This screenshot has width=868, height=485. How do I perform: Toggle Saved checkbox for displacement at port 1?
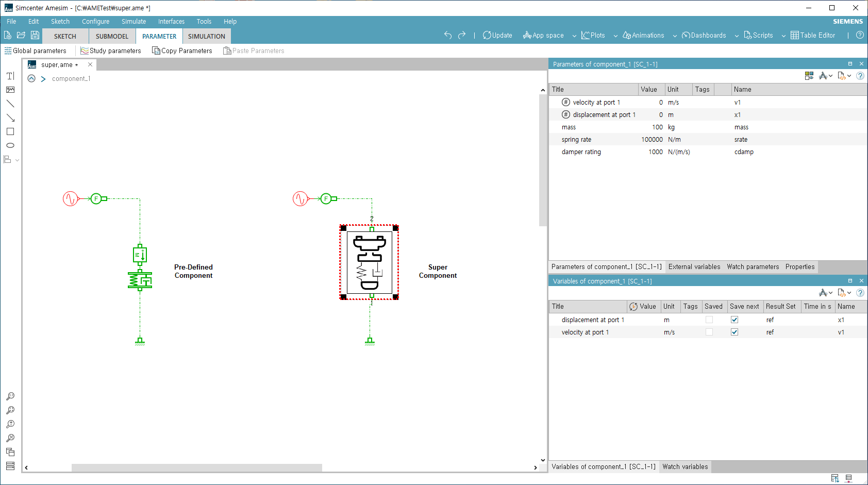coord(709,320)
